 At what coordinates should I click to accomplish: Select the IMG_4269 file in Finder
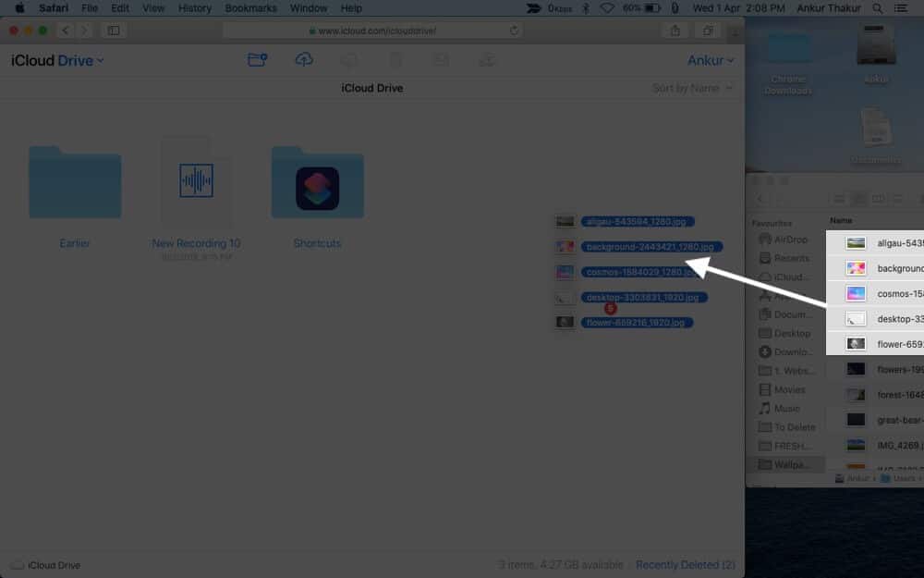tap(875, 446)
